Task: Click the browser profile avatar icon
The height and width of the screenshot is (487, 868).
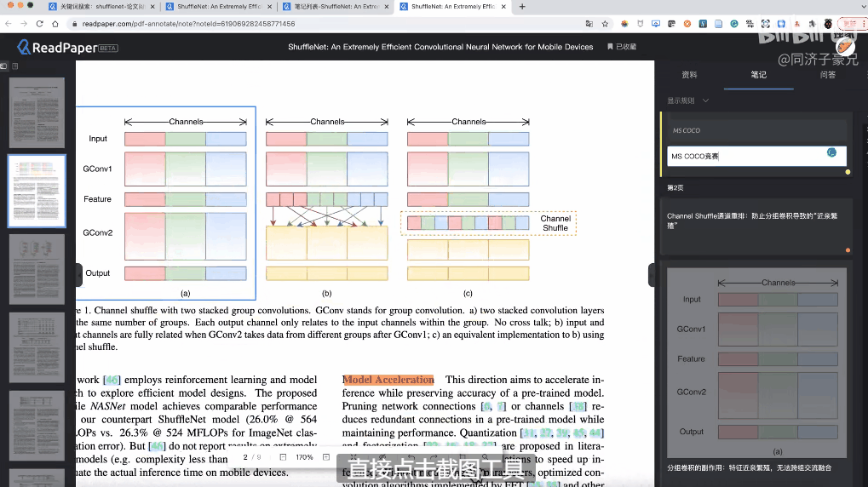Action: 828,24
